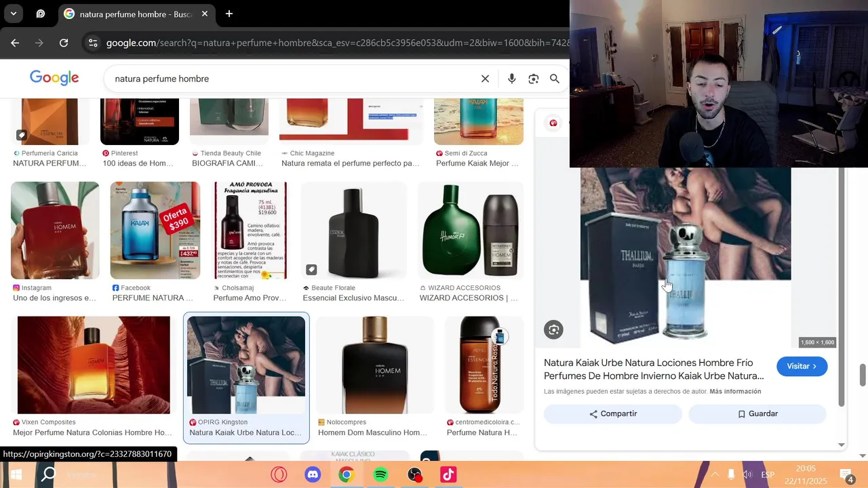The image size is (868, 488).
Task: Click the Guardar button
Action: coord(757,414)
